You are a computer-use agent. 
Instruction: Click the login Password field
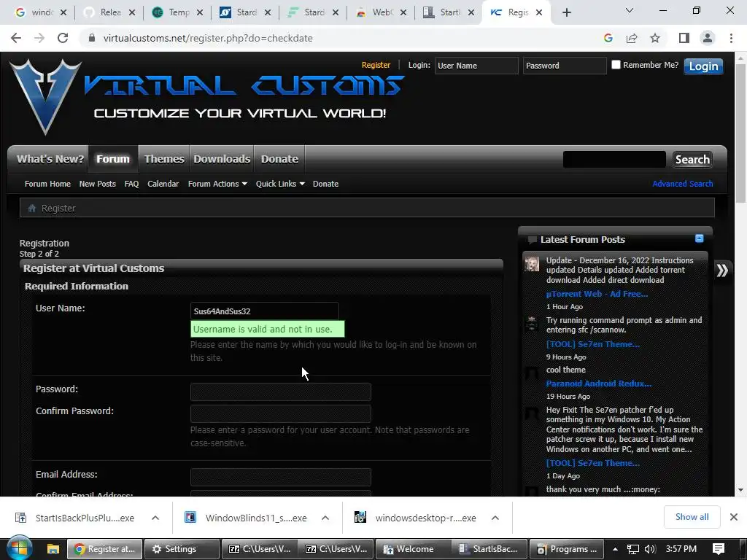click(x=564, y=66)
